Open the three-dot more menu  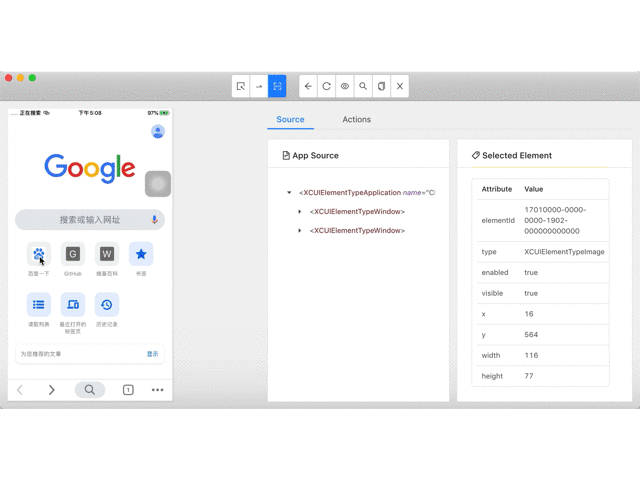[x=158, y=390]
